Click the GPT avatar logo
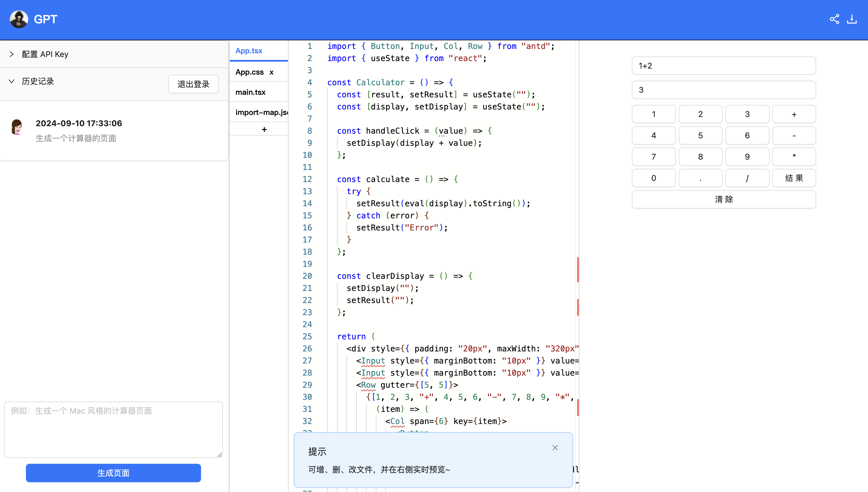This screenshot has width=868, height=492. pyautogui.click(x=19, y=19)
